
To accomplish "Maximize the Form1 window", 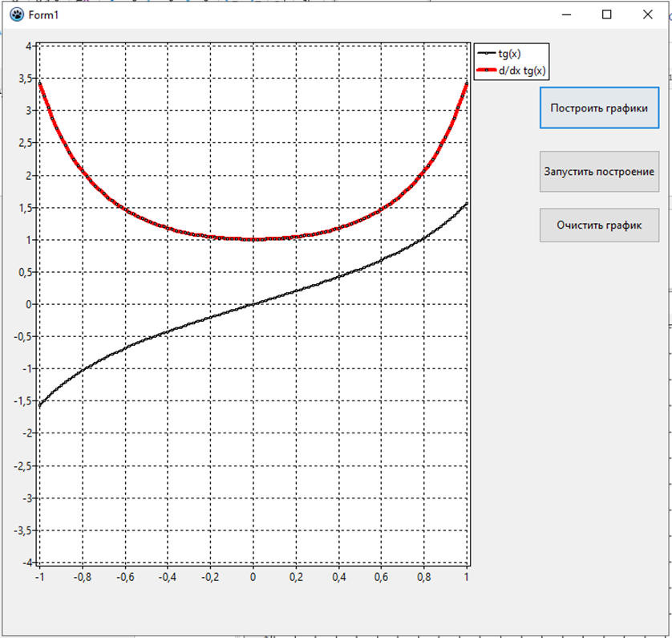I will 607,14.
